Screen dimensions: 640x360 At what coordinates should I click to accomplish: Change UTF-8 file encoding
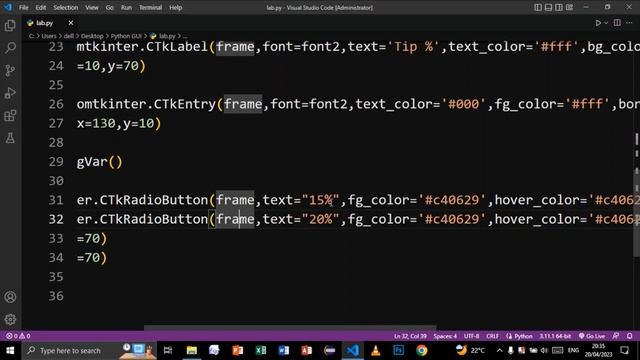(x=471, y=336)
